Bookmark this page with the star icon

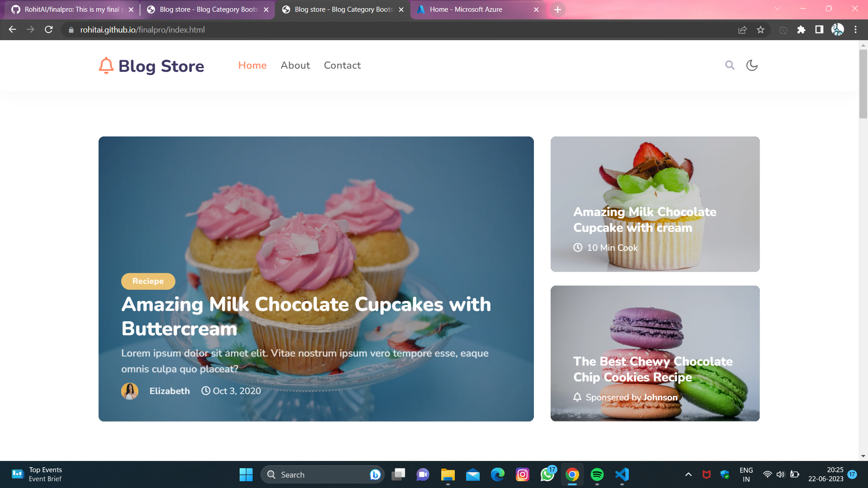[x=760, y=30]
